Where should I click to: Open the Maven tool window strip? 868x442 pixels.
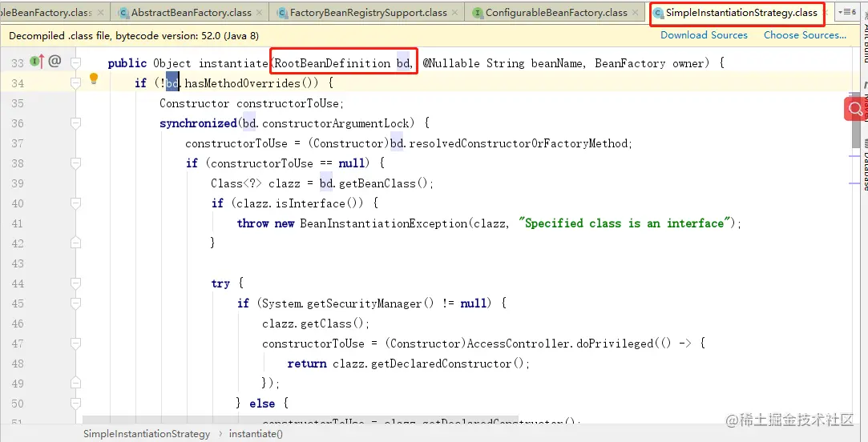(864, 102)
